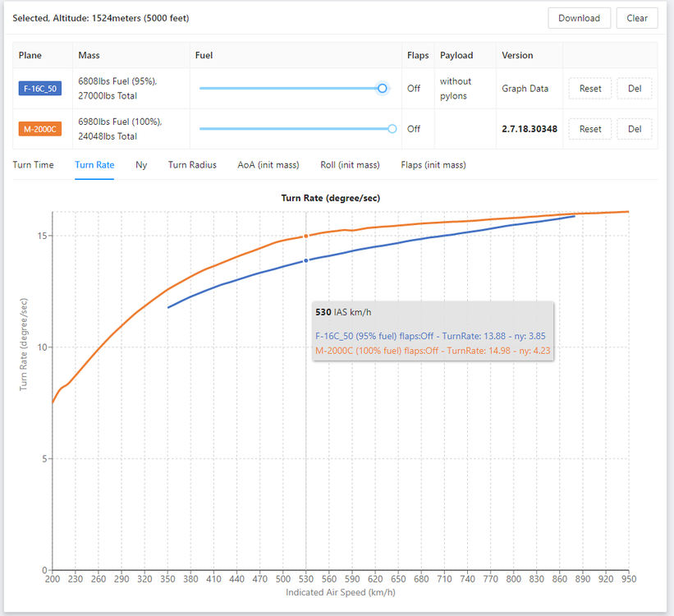Open the AoA (init mass) tab
This screenshot has width=674, height=616.
[x=268, y=165]
